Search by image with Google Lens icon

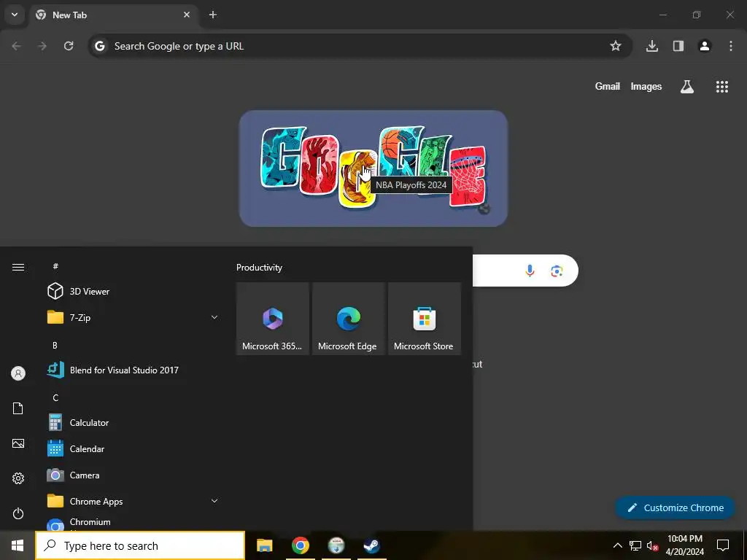[x=557, y=271]
